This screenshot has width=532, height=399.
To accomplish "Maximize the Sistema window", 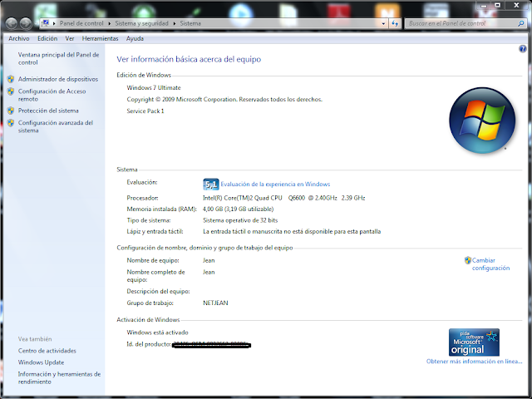I will point(498,5).
